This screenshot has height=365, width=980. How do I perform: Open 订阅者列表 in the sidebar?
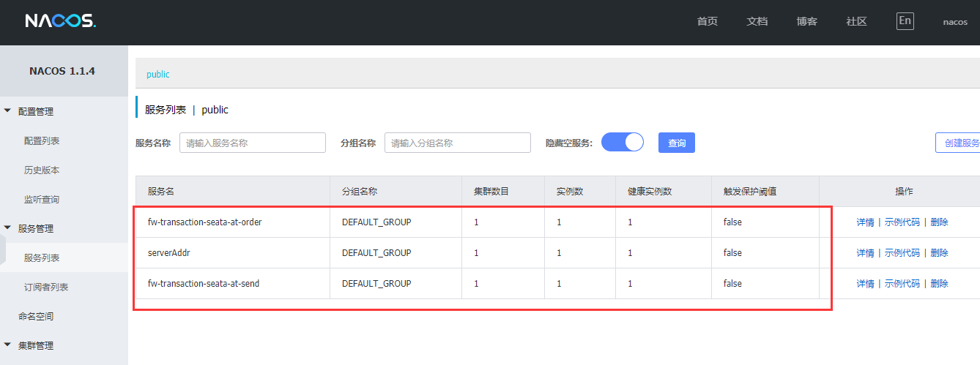pos(46,287)
